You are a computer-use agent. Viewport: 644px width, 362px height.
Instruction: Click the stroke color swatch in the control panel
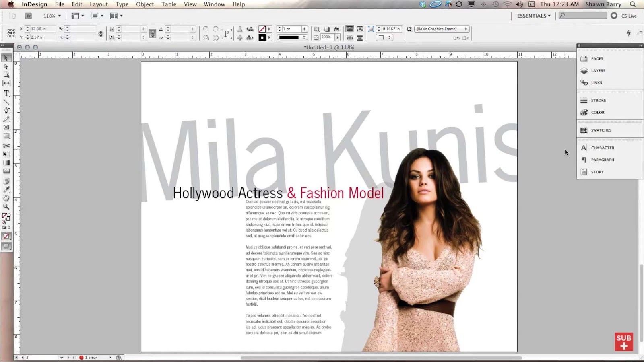(262, 37)
